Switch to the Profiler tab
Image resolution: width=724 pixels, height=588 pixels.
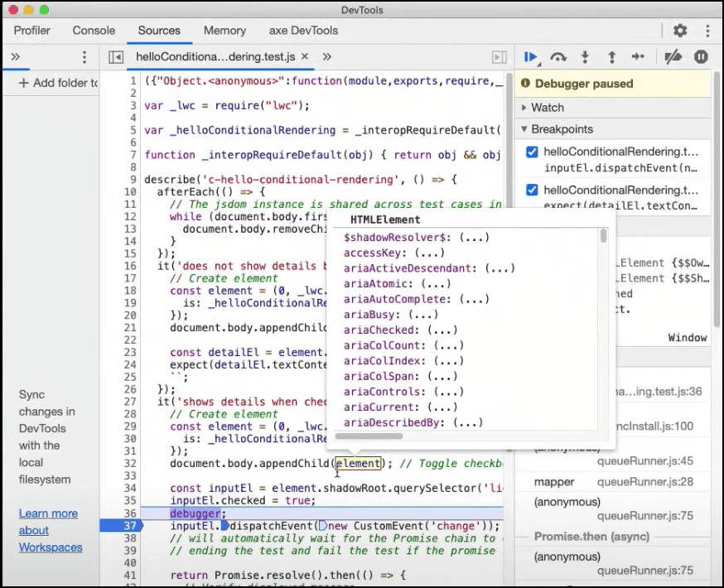pyautogui.click(x=31, y=31)
